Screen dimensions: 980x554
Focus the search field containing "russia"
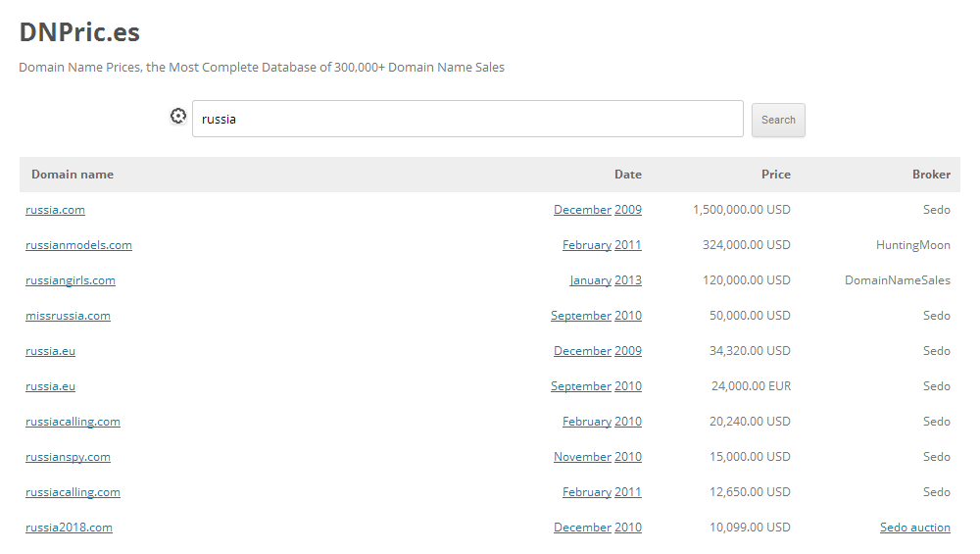[467, 119]
